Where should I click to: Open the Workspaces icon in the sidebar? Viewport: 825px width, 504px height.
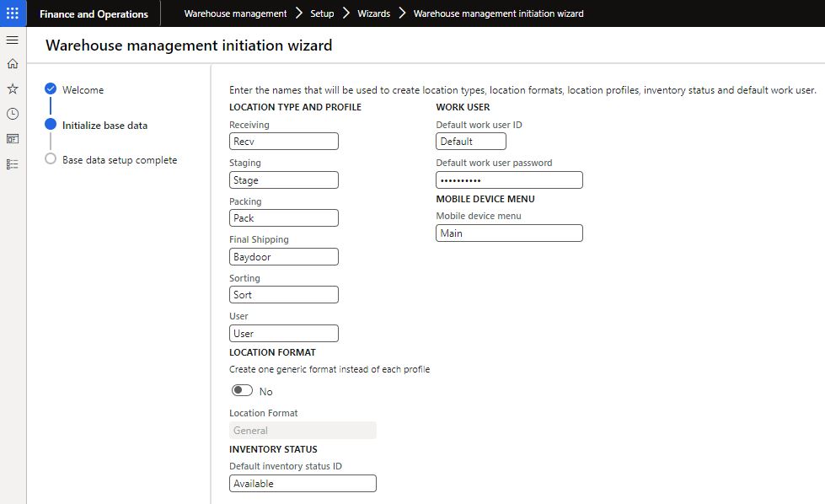[x=12, y=139]
